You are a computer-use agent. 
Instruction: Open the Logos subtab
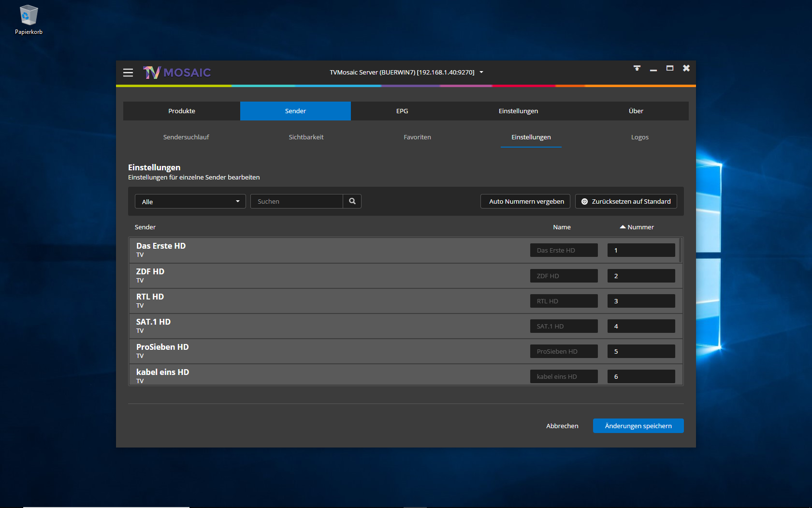click(640, 137)
